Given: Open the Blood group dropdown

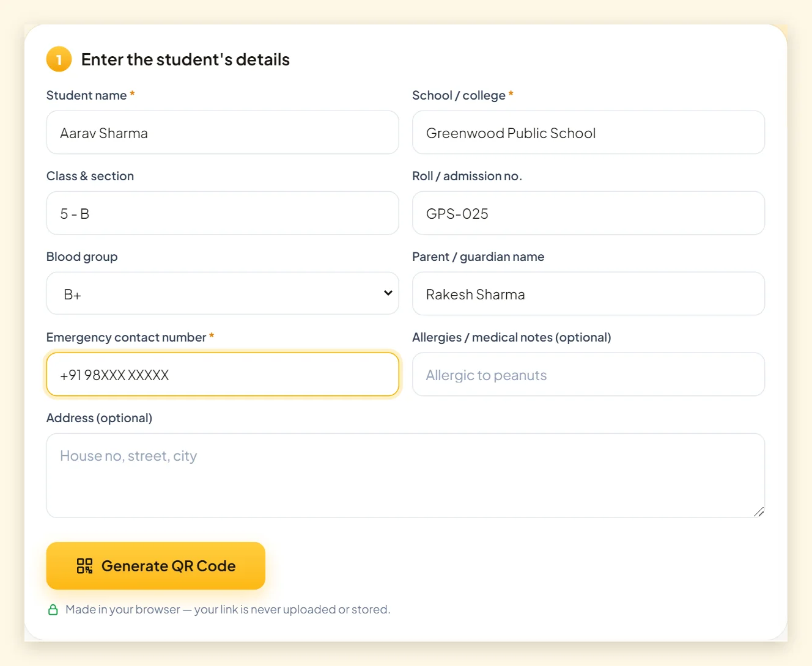Looking at the screenshot, I should tap(223, 294).
